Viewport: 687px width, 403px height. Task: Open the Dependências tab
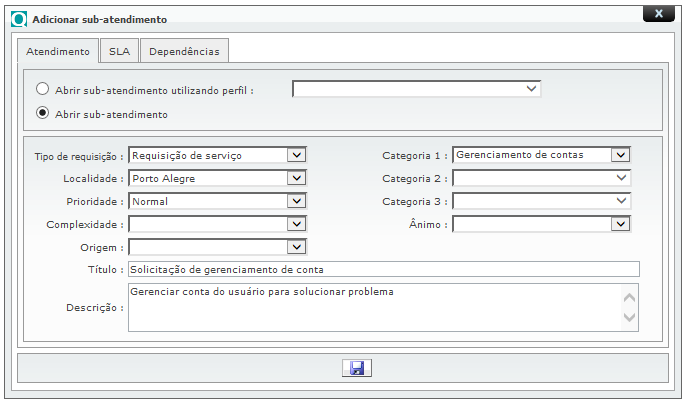click(x=185, y=50)
